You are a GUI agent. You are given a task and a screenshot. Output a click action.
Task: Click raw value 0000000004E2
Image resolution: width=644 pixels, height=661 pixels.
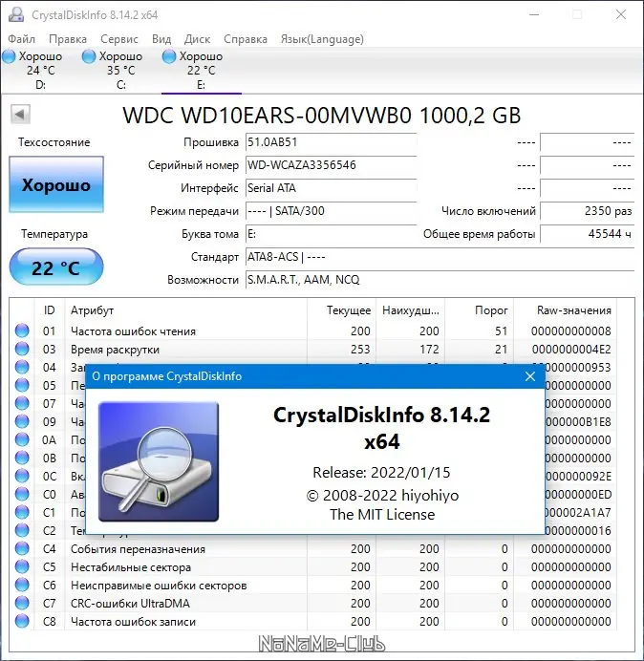point(571,349)
